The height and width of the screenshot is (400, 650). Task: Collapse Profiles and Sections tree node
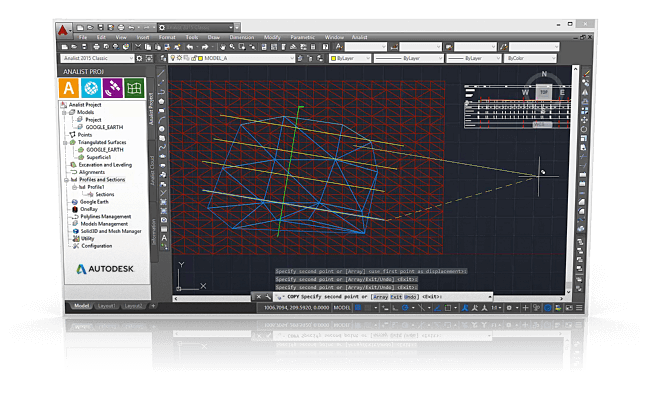click(66, 179)
